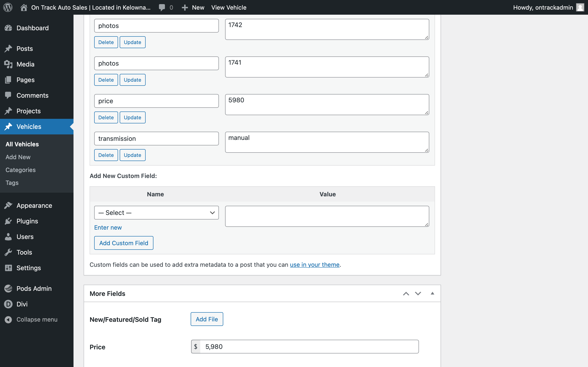Click Add File for New/Featured/Sold Tag

[x=206, y=319]
